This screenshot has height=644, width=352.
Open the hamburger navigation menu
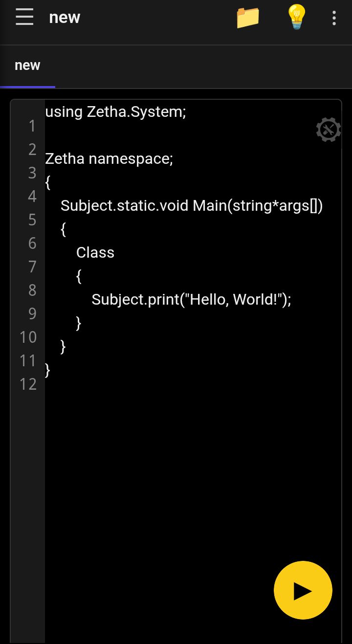click(24, 18)
